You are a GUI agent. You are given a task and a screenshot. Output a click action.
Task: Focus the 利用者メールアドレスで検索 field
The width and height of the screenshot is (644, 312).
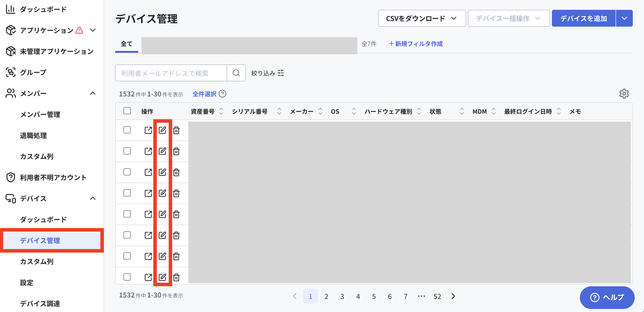(171, 73)
